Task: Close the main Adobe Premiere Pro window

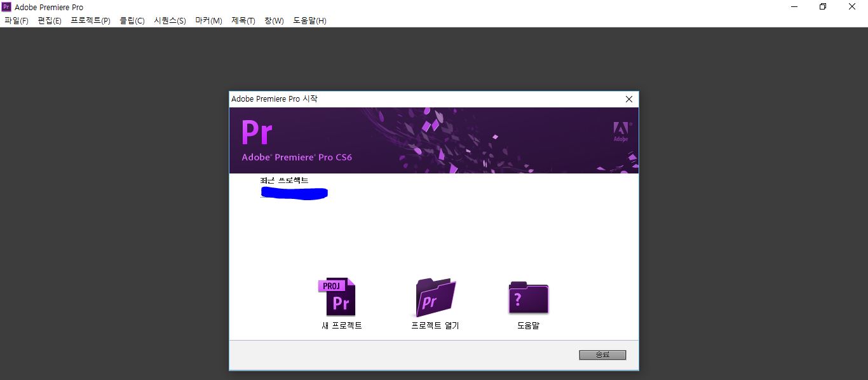Action: click(852, 7)
